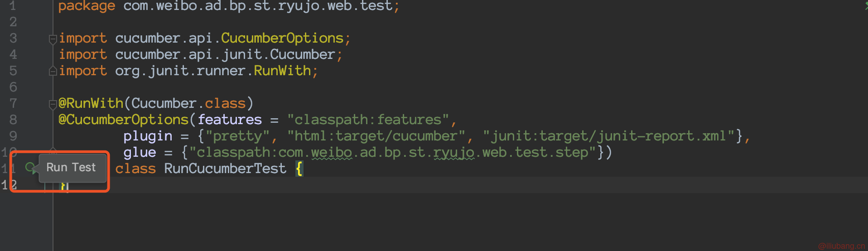Collapse the @RunWith annotation fold marker

(53, 105)
